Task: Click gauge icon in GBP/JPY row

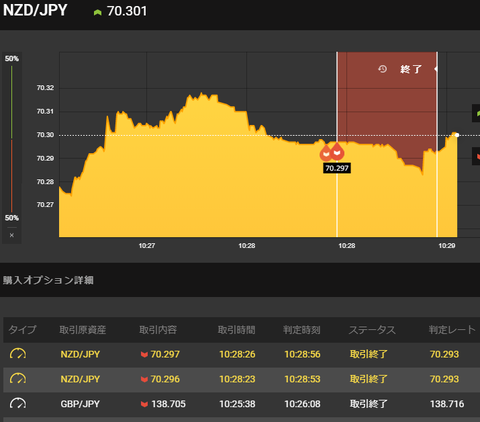Action: 18,404
